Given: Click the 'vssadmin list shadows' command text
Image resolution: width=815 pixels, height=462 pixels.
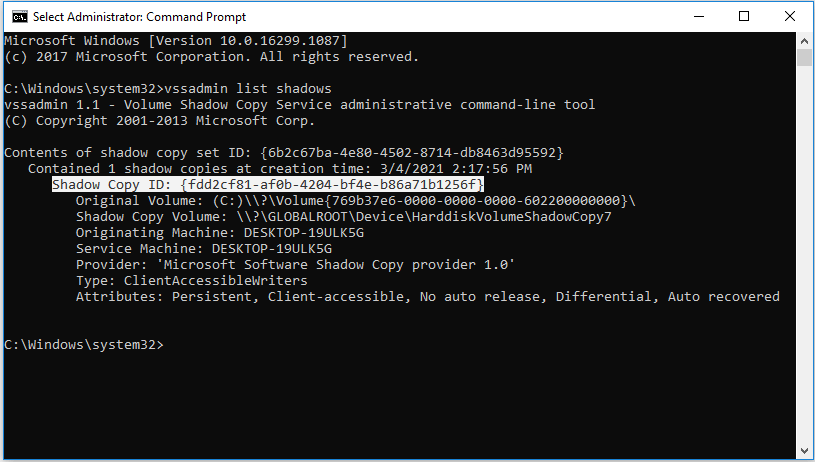Looking at the screenshot, I should tap(248, 88).
